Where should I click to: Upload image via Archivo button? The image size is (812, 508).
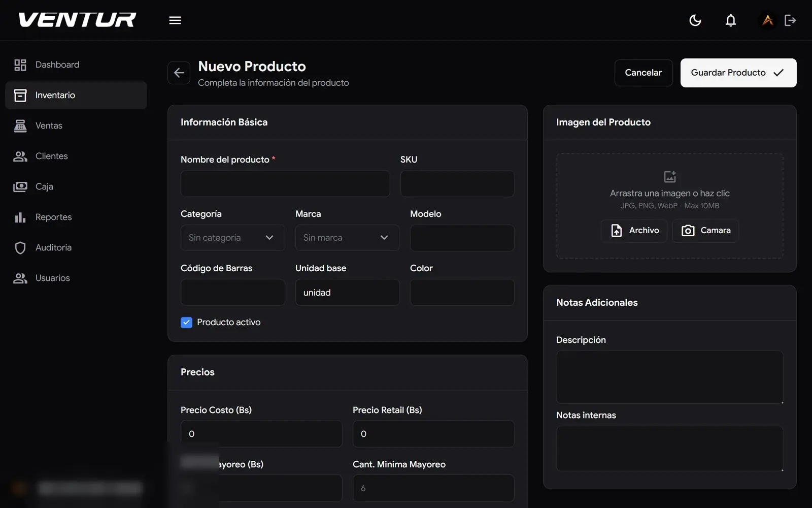634,231
